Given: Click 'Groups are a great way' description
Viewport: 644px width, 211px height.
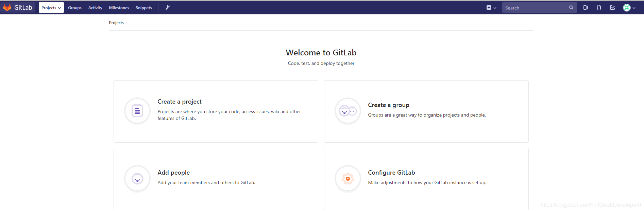Looking at the screenshot, I should tap(427, 115).
